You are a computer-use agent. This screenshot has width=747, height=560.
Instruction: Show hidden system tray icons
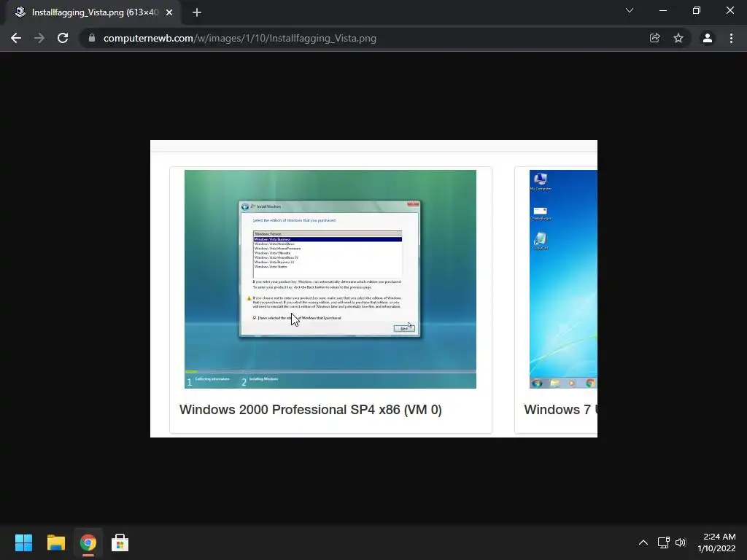click(x=643, y=542)
